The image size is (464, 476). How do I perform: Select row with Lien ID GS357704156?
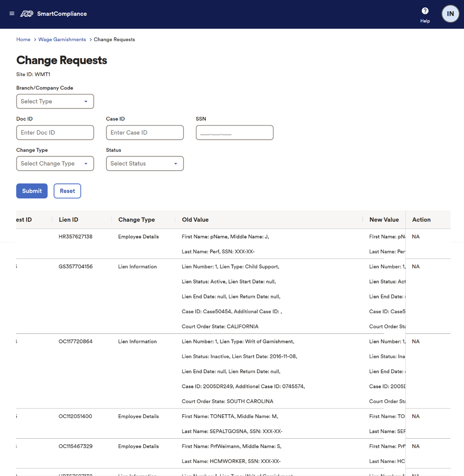point(76,267)
